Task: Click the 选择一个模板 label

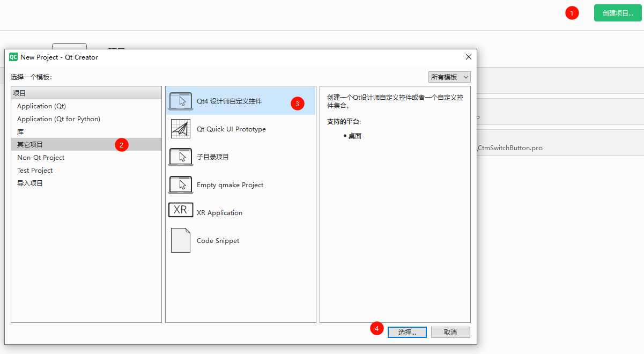Action: (32, 77)
